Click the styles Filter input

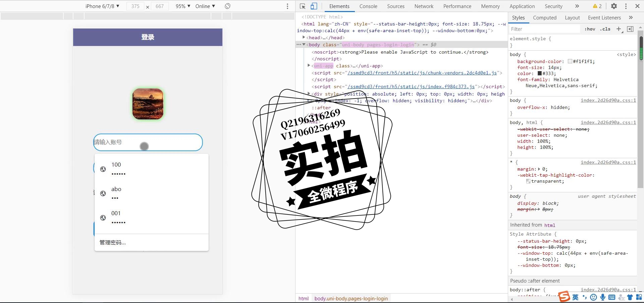pos(544,29)
